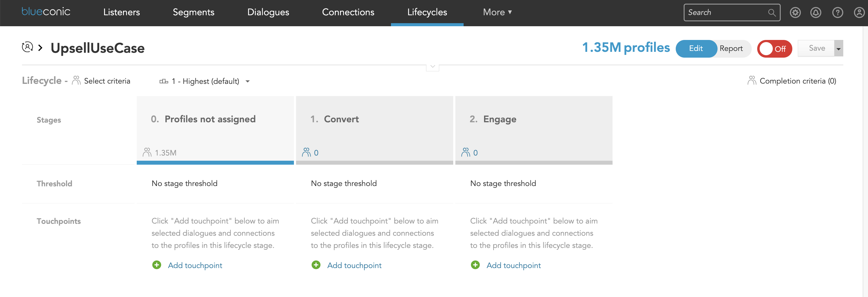
Task: Click No stage threshold for Profiles not assigned
Action: 185,184
